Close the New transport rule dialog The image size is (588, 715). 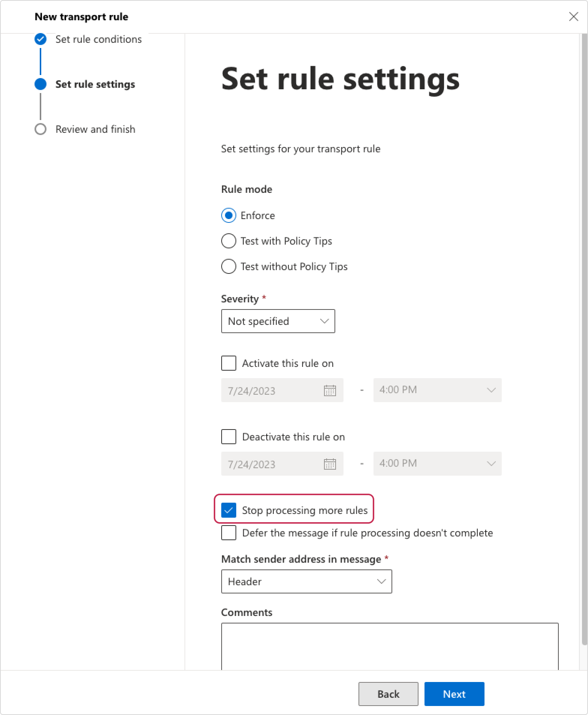[573, 17]
